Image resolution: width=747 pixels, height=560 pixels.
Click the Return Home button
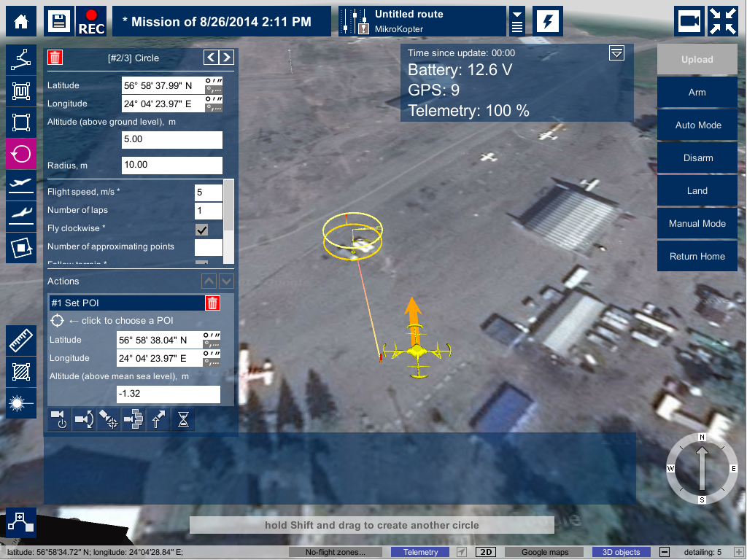pyautogui.click(x=697, y=257)
